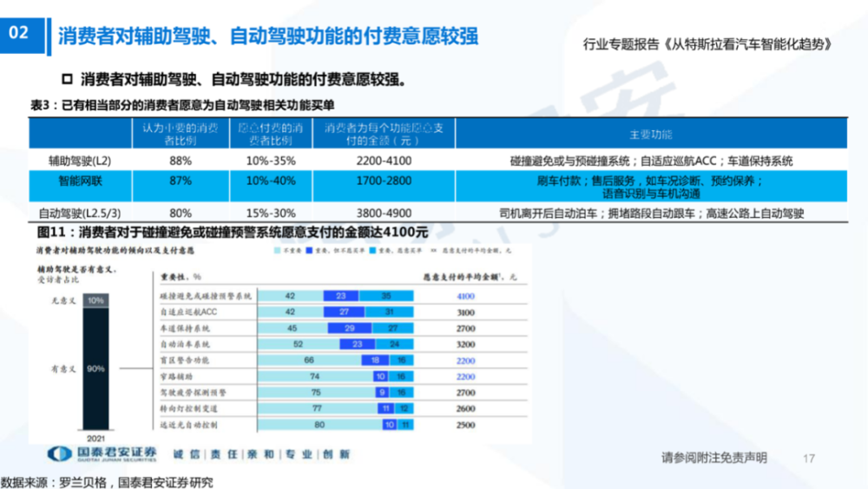Click the square bullet before the summary sentence
The width and height of the screenshot is (868, 489).
(x=67, y=79)
